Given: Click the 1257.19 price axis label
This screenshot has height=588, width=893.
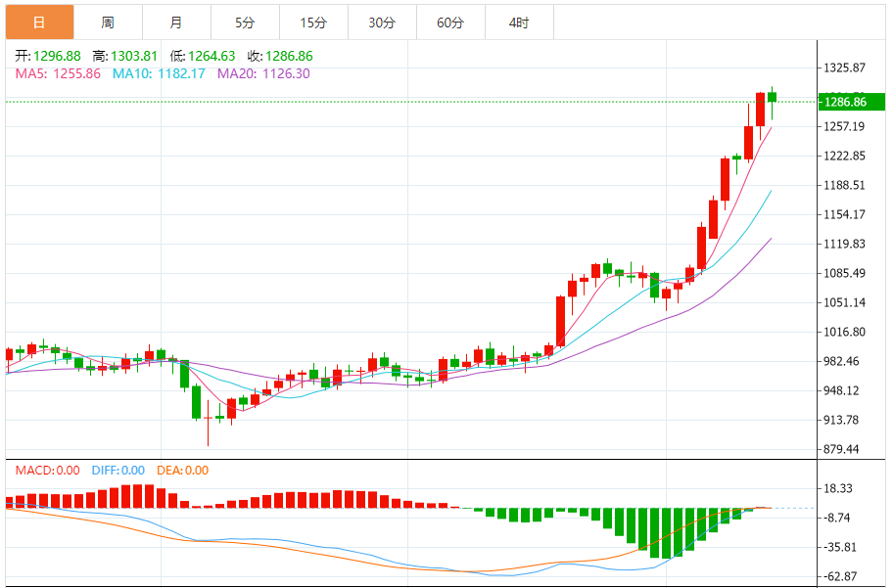Looking at the screenshot, I should 845,126.
